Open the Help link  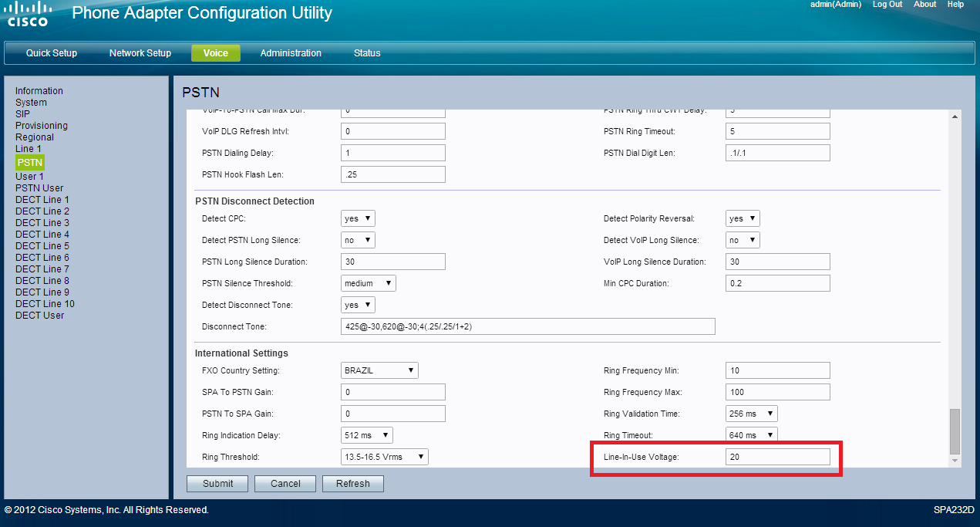955,5
